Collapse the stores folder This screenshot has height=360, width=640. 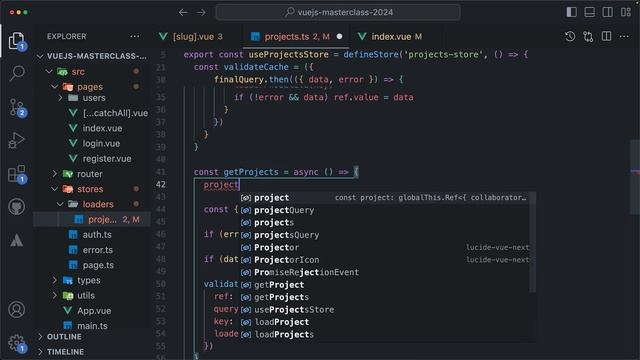55,189
